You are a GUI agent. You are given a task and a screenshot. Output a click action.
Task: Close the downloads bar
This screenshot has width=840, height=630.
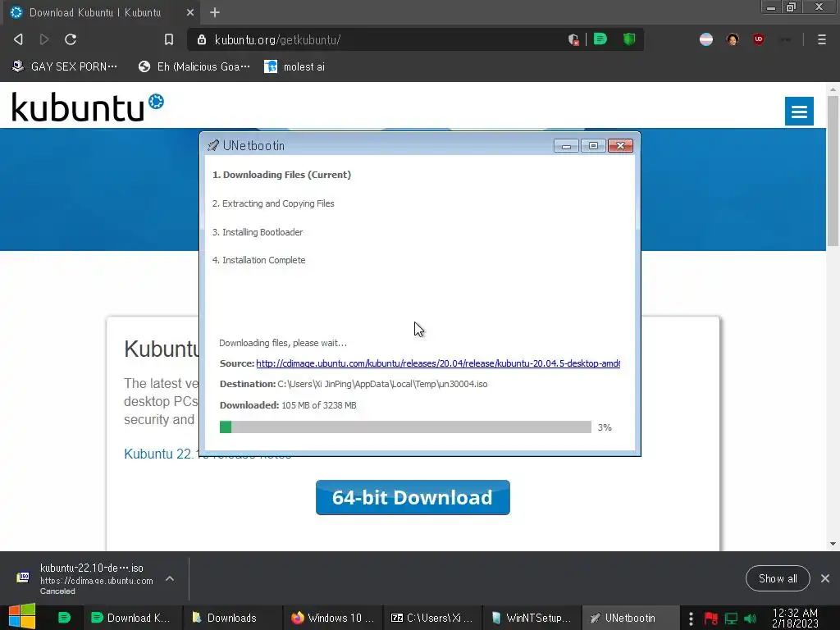point(825,578)
